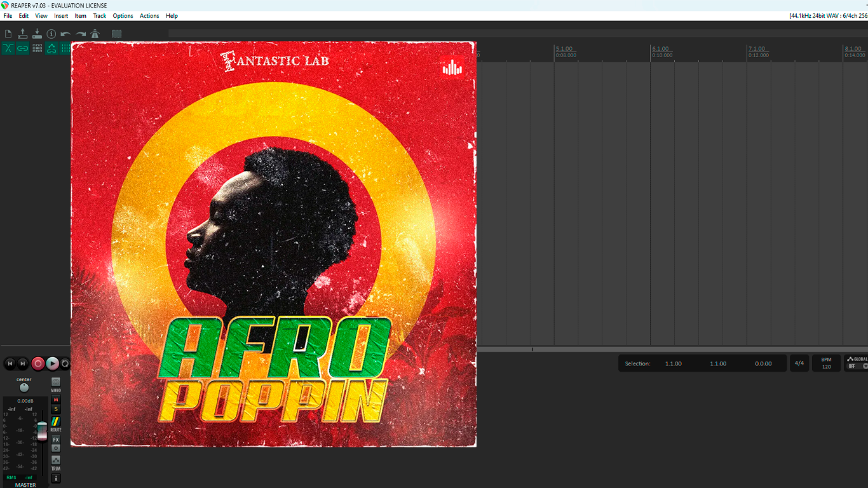Open master ROUTE routing button
Viewport: 868px width, 488px height.
(56, 421)
